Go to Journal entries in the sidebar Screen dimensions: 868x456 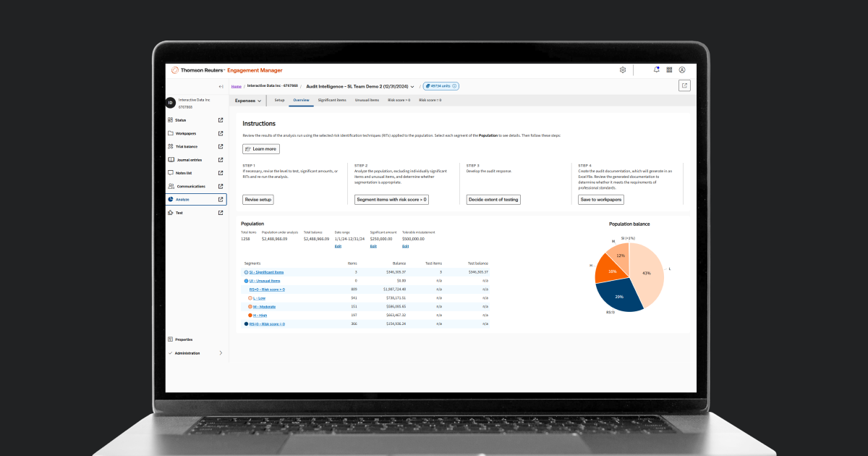(188, 160)
